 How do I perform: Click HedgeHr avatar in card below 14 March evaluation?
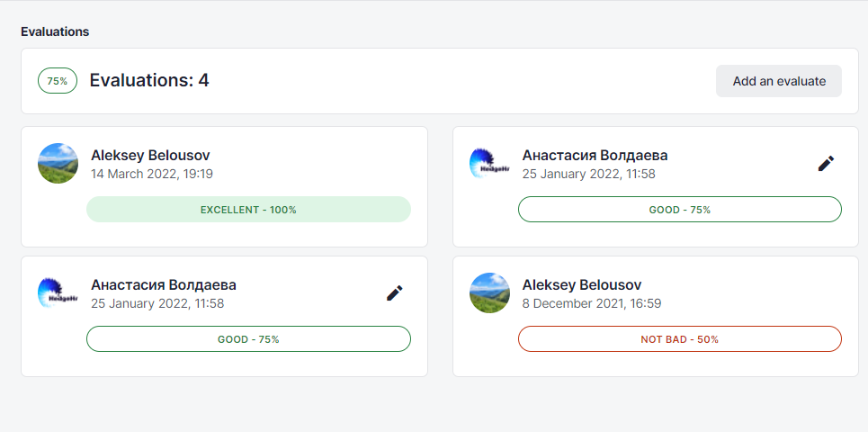coord(58,293)
